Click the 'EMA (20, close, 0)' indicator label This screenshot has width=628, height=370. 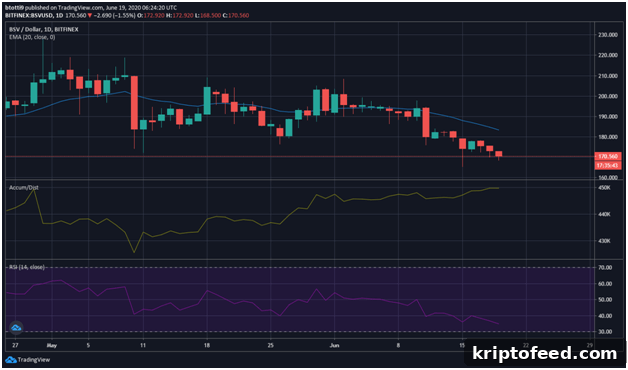click(x=32, y=37)
